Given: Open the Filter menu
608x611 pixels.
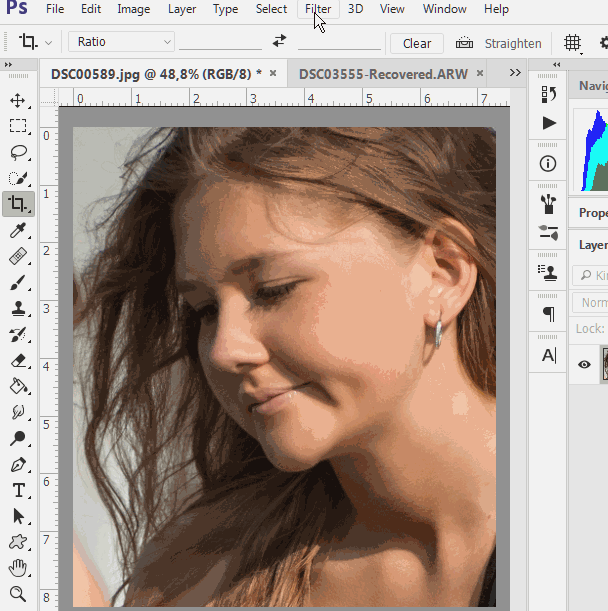Looking at the screenshot, I should click(318, 9).
